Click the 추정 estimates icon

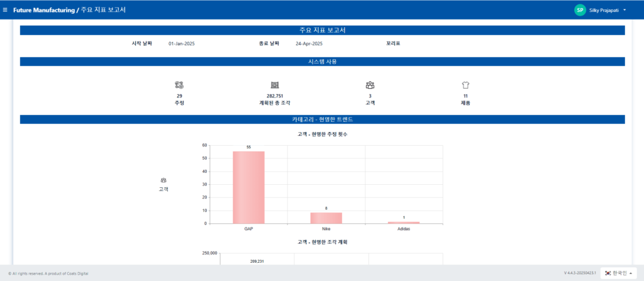[179, 85]
